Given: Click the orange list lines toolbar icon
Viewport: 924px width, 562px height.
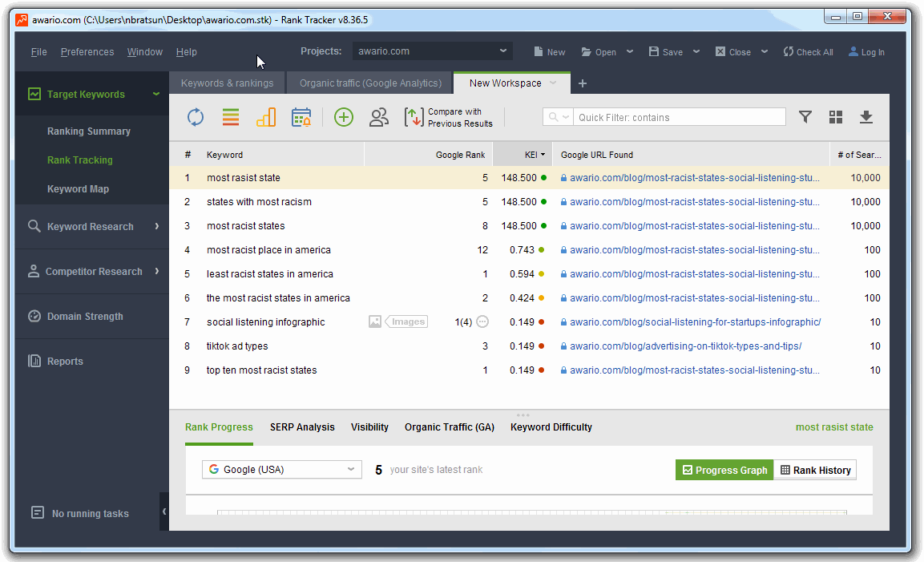Looking at the screenshot, I should [x=231, y=117].
